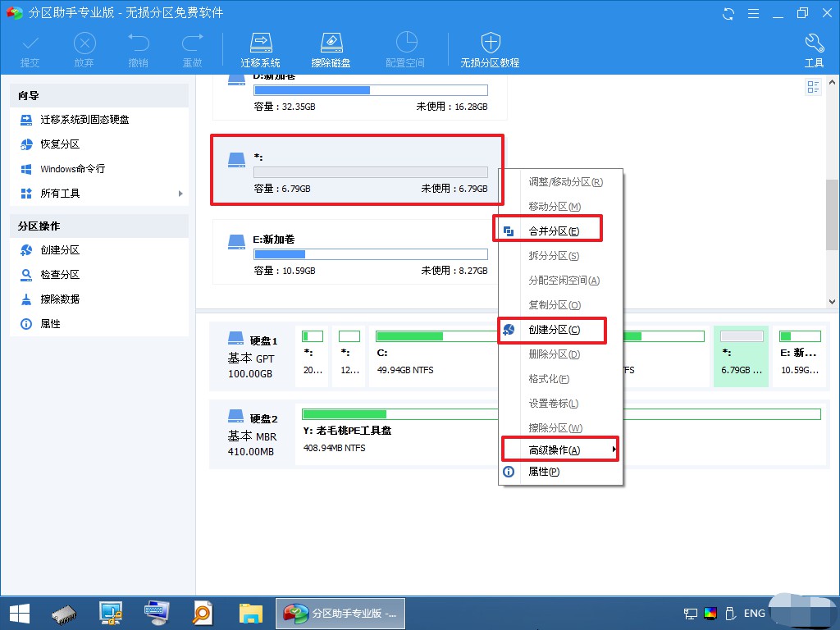The width and height of the screenshot is (840, 630).
Task: Open the memory chip taskbar app
Action: coord(64,614)
